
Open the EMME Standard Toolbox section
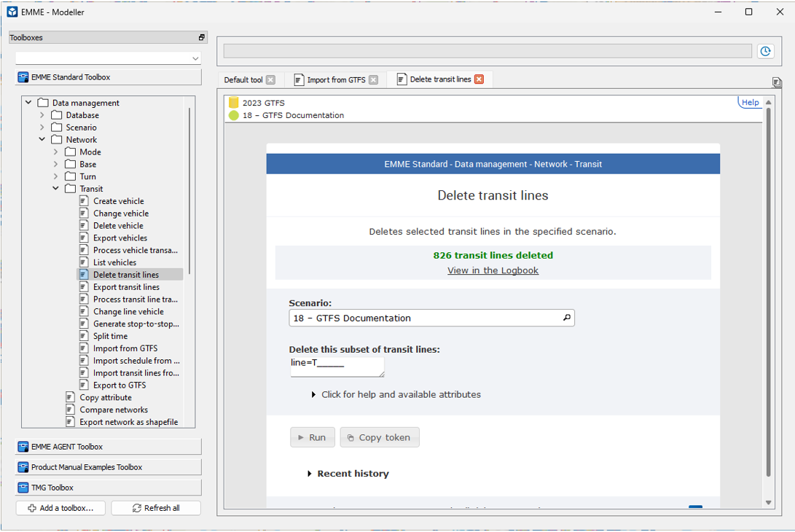[x=108, y=77]
